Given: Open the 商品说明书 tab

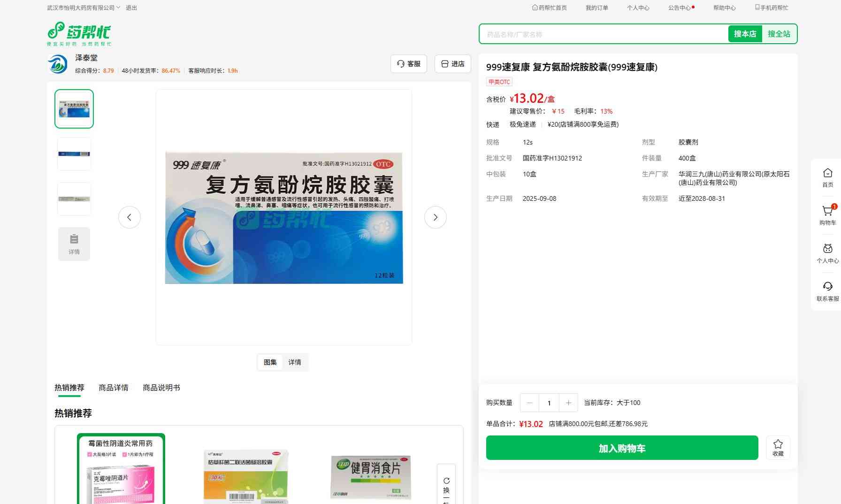Looking at the screenshot, I should [161, 388].
